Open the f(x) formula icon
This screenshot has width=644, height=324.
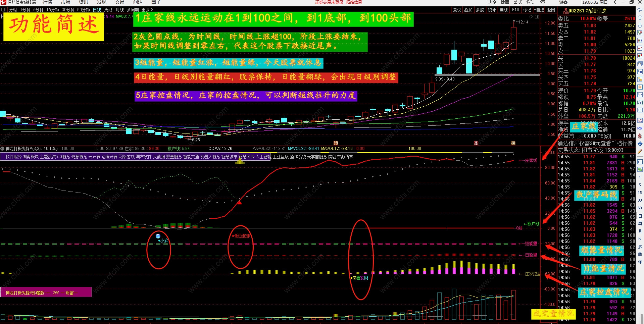coord(640,103)
